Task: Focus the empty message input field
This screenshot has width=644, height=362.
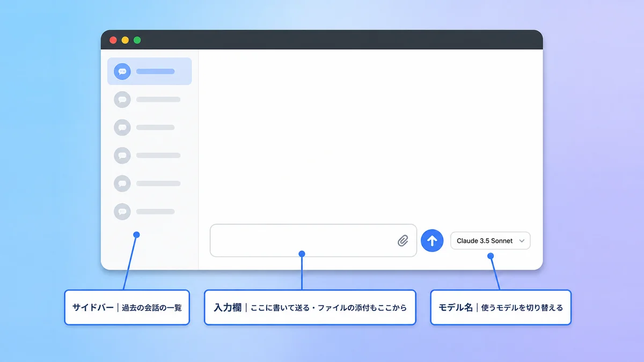Action: pos(313,241)
